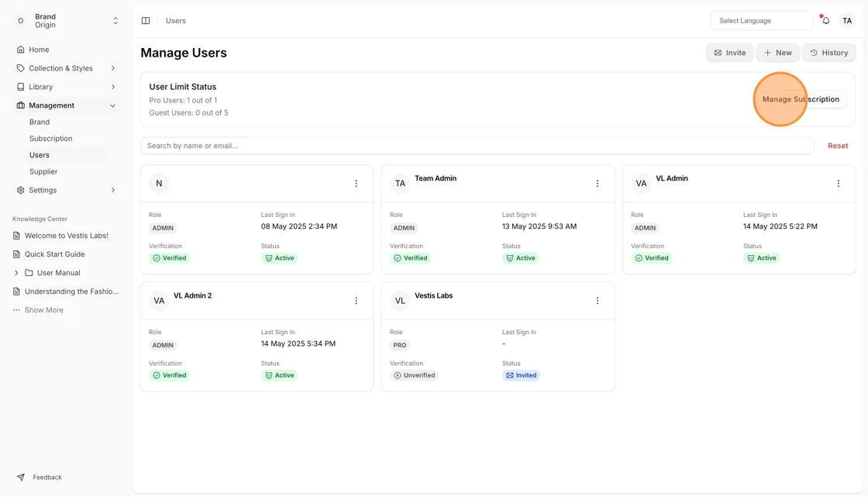Collapse the Management section chevron
The image size is (868, 497).
tap(113, 105)
